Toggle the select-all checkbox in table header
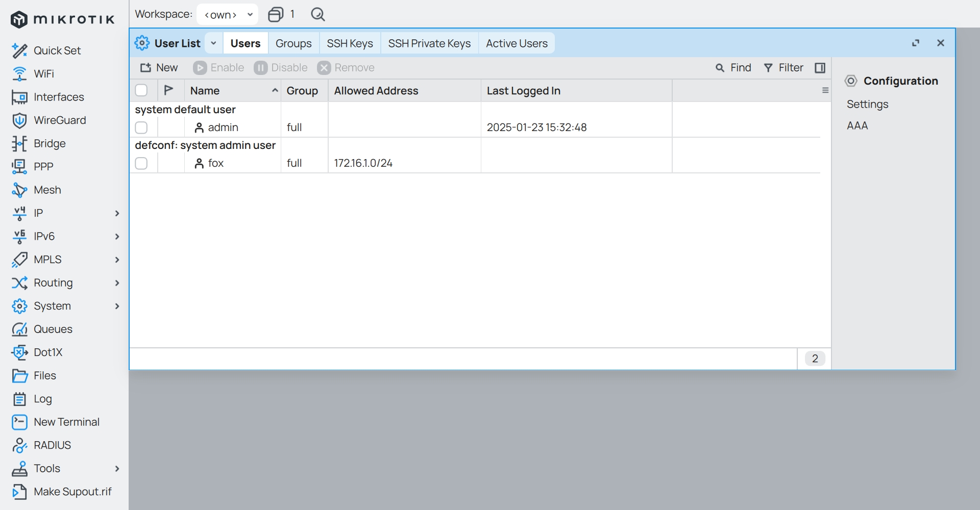 coord(141,90)
